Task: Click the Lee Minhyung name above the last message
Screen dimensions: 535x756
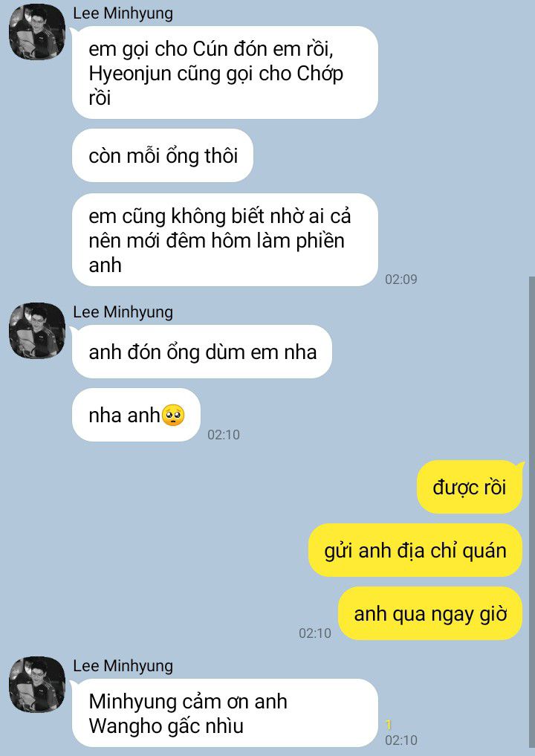Action: coord(123,666)
